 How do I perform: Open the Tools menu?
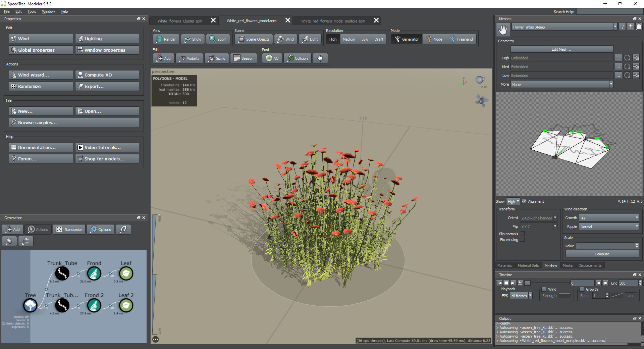pos(32,11)
